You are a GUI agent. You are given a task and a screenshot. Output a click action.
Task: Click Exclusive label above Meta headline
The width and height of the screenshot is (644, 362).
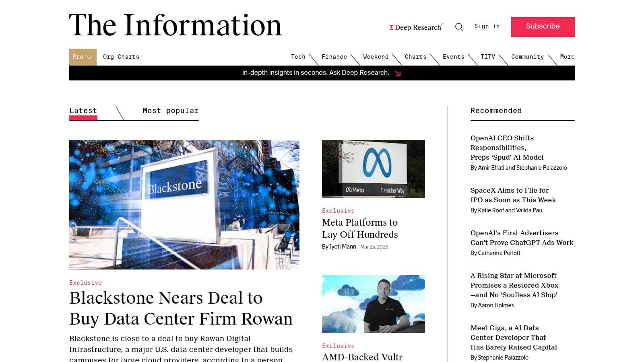(x=339, y=211)
